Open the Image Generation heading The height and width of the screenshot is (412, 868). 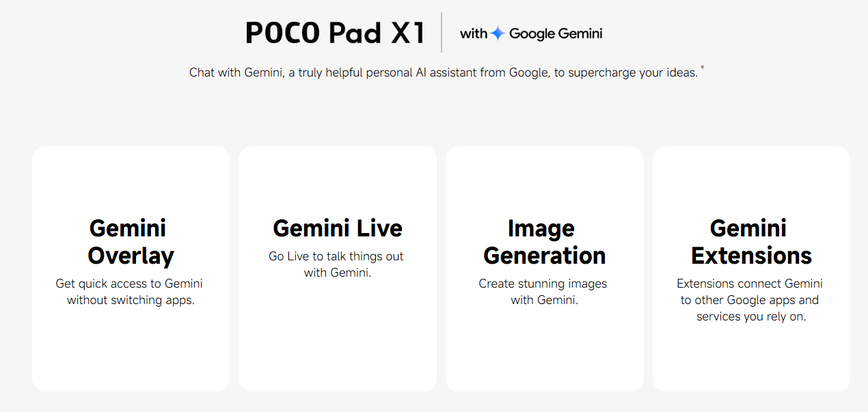click(544, 241)
